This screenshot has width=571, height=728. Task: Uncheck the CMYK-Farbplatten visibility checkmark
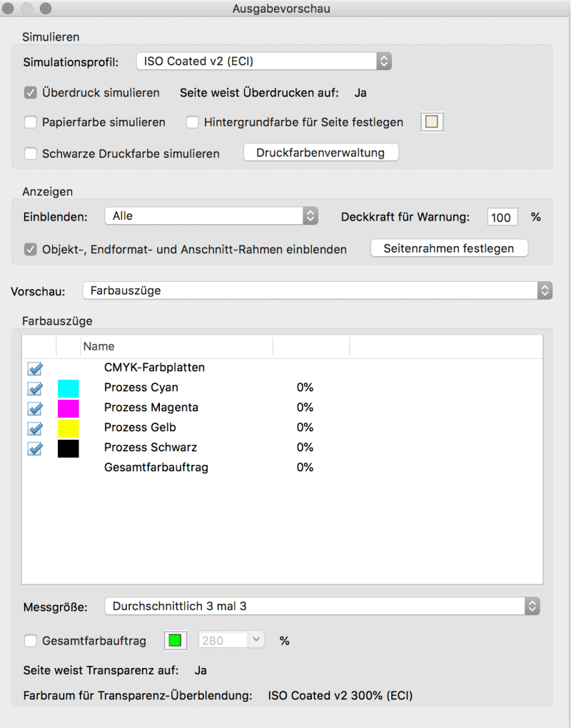(35, 369)
